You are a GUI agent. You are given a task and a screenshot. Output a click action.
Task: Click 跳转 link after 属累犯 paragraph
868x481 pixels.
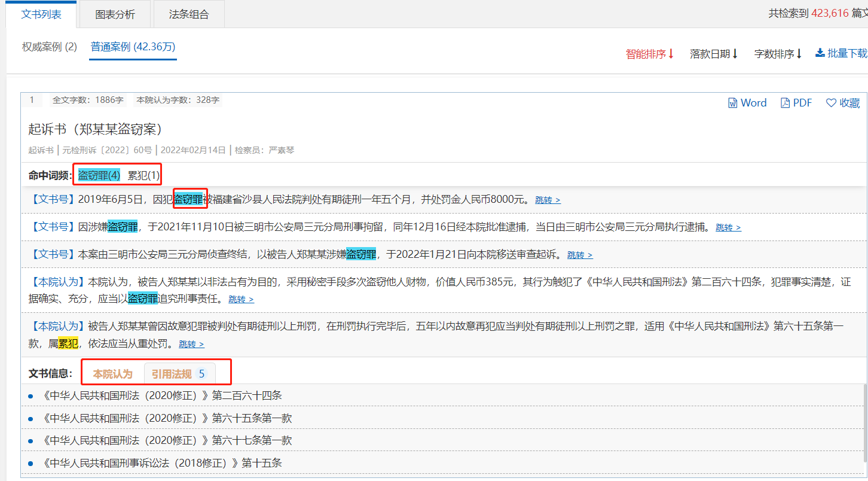191,344
